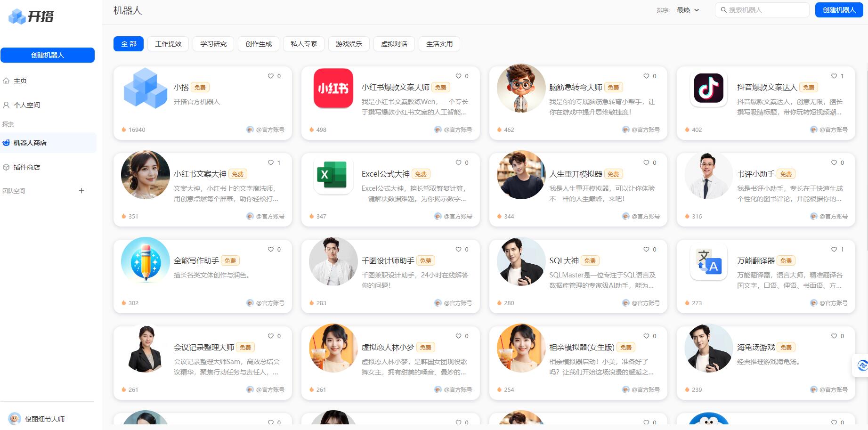Viewport: 868px width, 430px height.
Task: Click the blue cubes icon of 小搭
Action: coord(146,88)
